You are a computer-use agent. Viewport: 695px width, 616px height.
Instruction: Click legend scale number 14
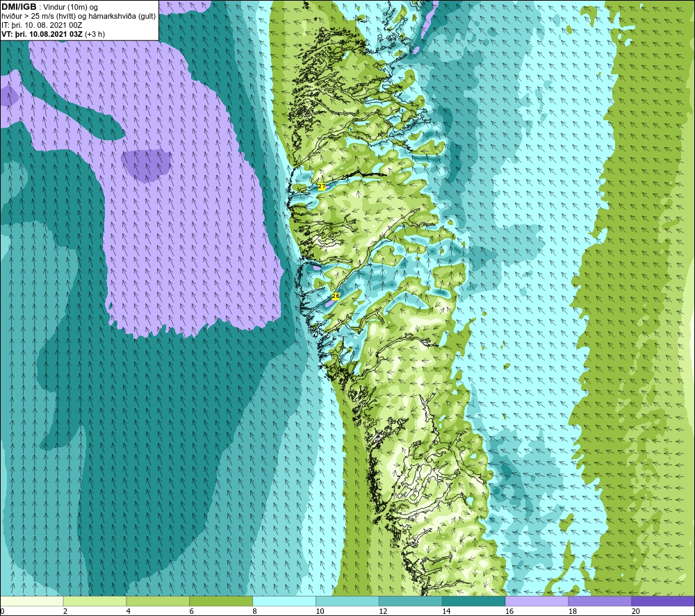click(446, 611)
